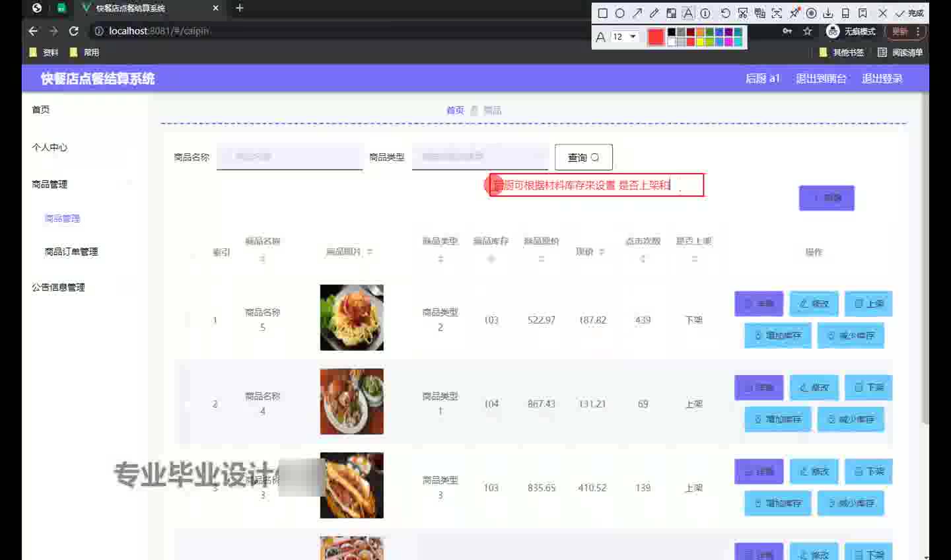Focus the 商品名称 search field
This screenshot has width=951, height=560.
(289, 157)
